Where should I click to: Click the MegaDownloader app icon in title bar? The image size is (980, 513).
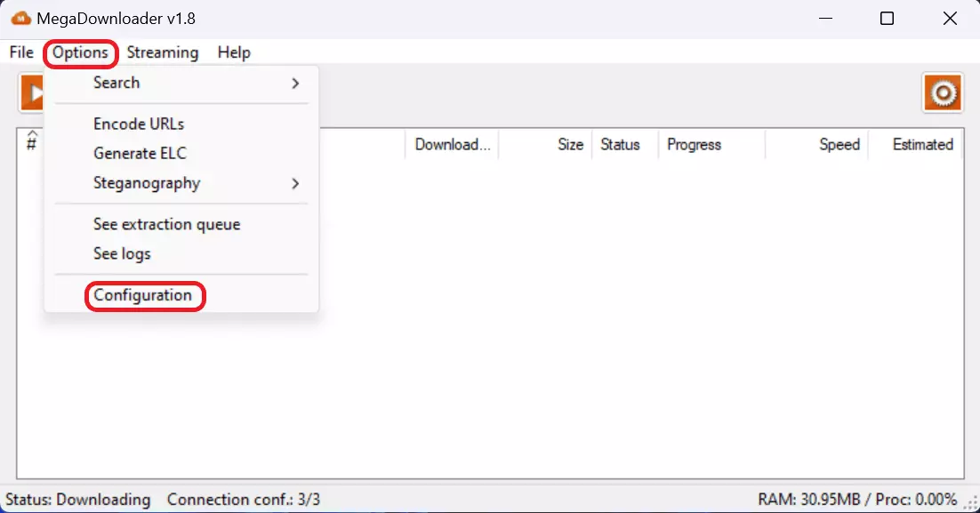pyautogui.click(x=20, y=19)
